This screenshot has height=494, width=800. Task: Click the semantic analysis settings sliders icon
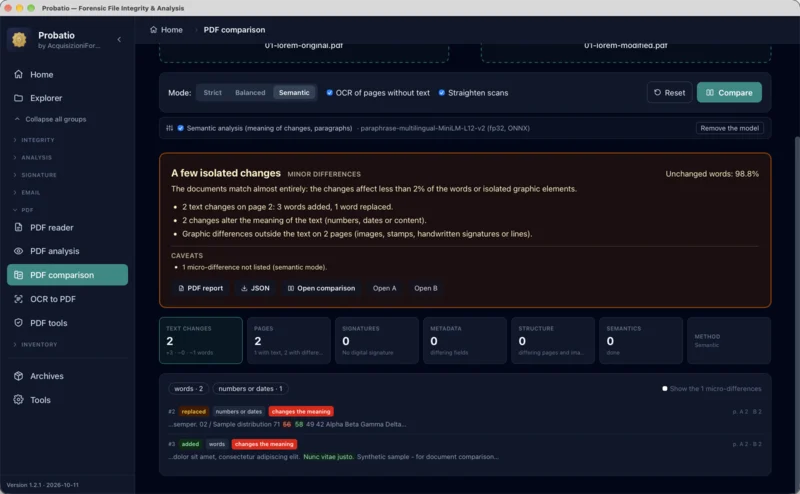click(x=169, y=128)
